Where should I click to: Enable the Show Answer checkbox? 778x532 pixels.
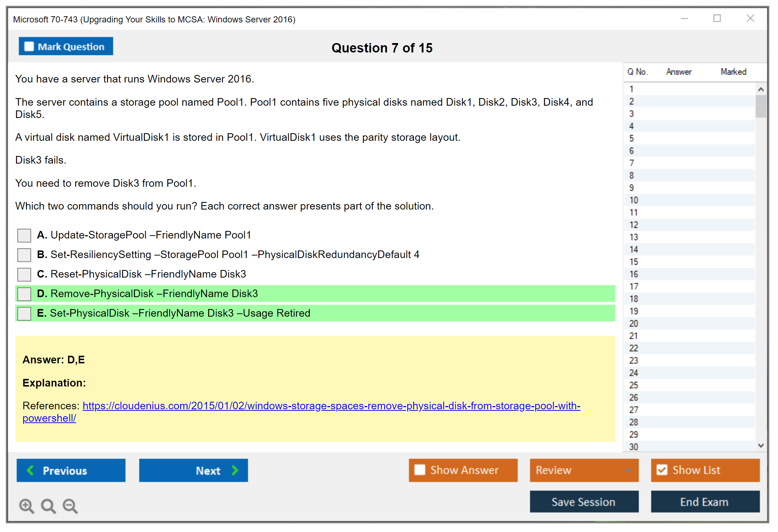pyautogui.click(x=420, y=470)
